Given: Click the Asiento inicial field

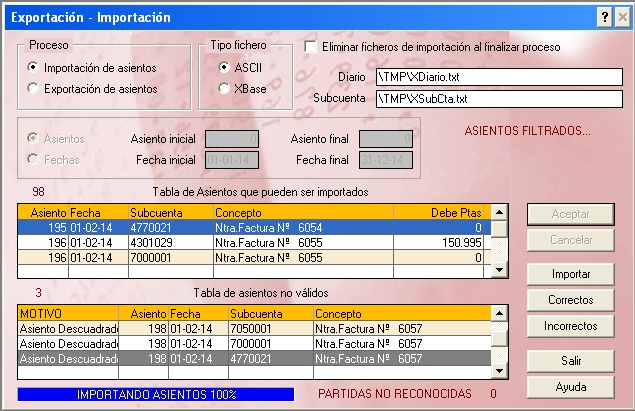Looking at the screenshot, I should pyautogui.click(x=232, y=139).
